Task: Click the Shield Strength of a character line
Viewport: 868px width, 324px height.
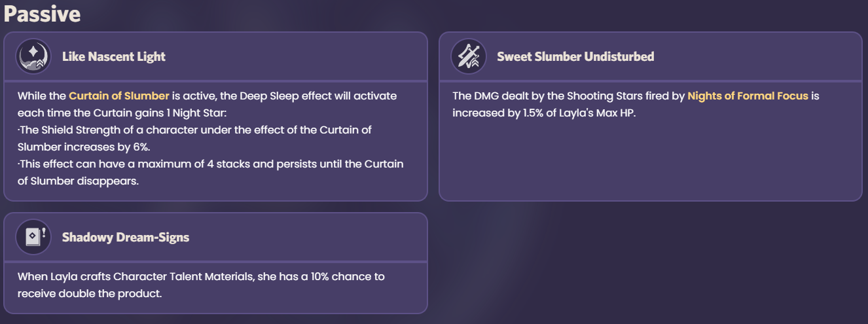Action: [x=194, y=130]
